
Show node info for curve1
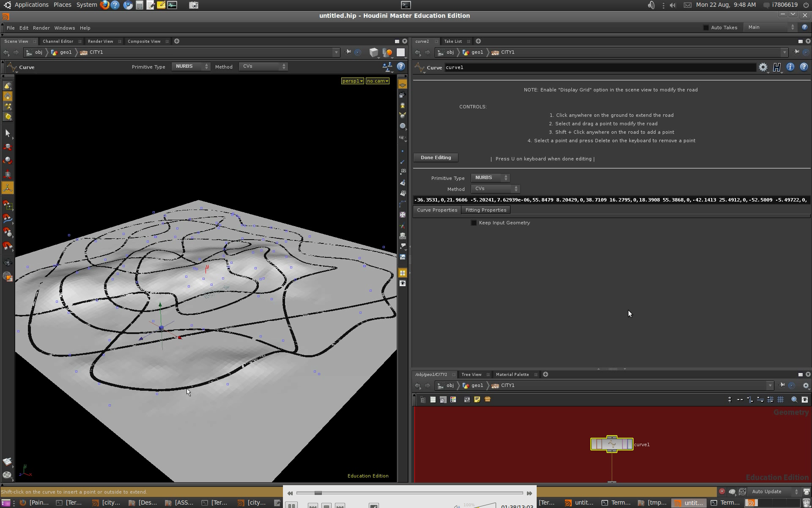pyautogui.click(x=790, y=67)
